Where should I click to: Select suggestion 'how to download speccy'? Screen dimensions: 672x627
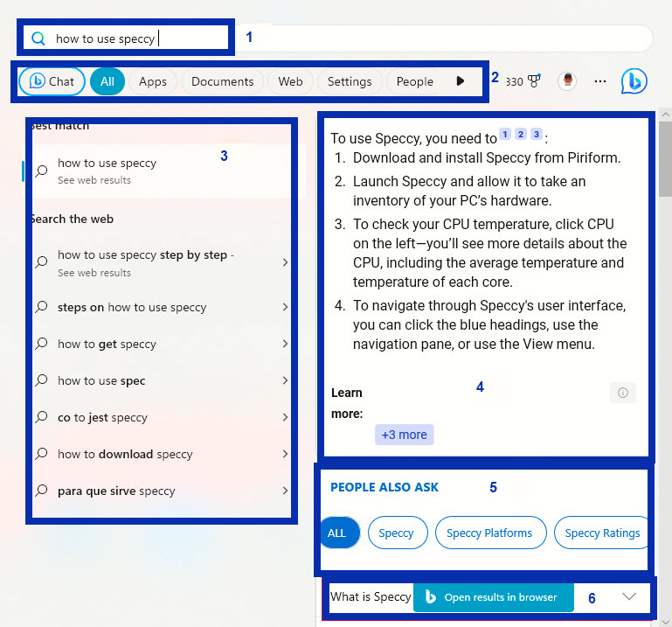[x=125, y=454]
